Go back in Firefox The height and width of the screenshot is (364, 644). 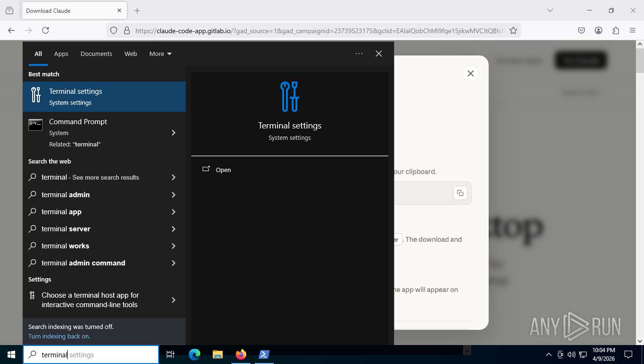coord(11,30)
